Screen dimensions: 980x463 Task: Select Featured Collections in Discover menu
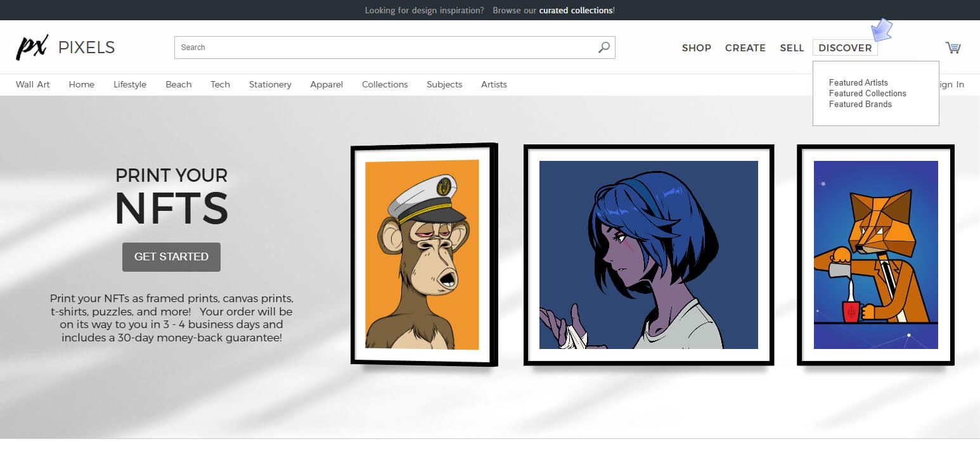tap(868, 93)
